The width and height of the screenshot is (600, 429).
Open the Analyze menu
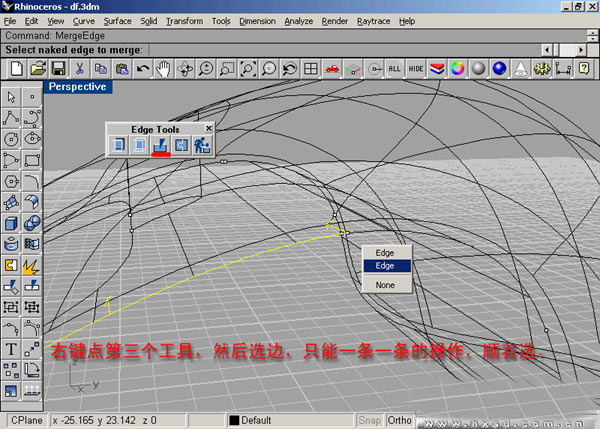pos(298,20)
